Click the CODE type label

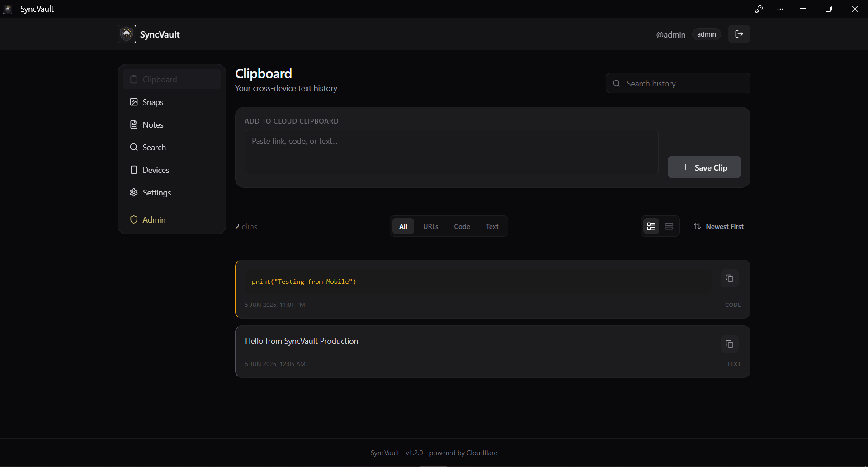(x=733, y=305)
